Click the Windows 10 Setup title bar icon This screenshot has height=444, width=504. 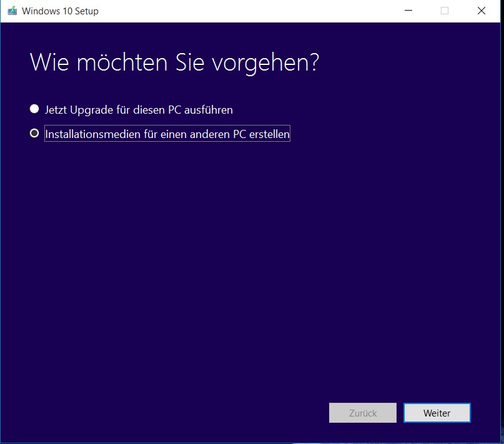pyautogui.click(x=12, y=11)
